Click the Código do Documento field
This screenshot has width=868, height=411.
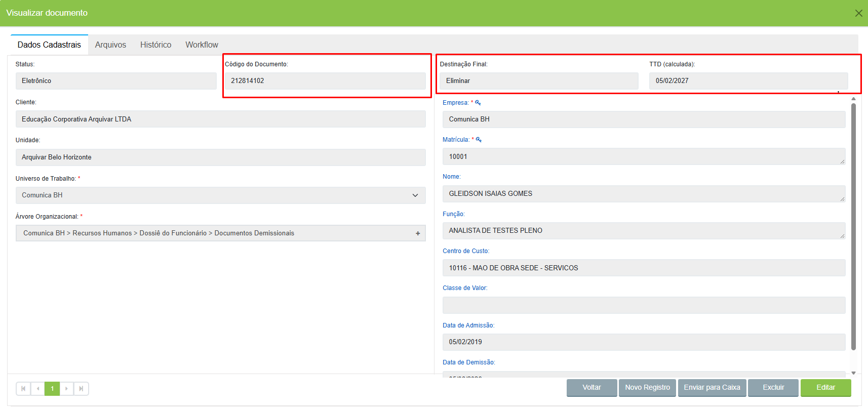click(x=325, y=81)
